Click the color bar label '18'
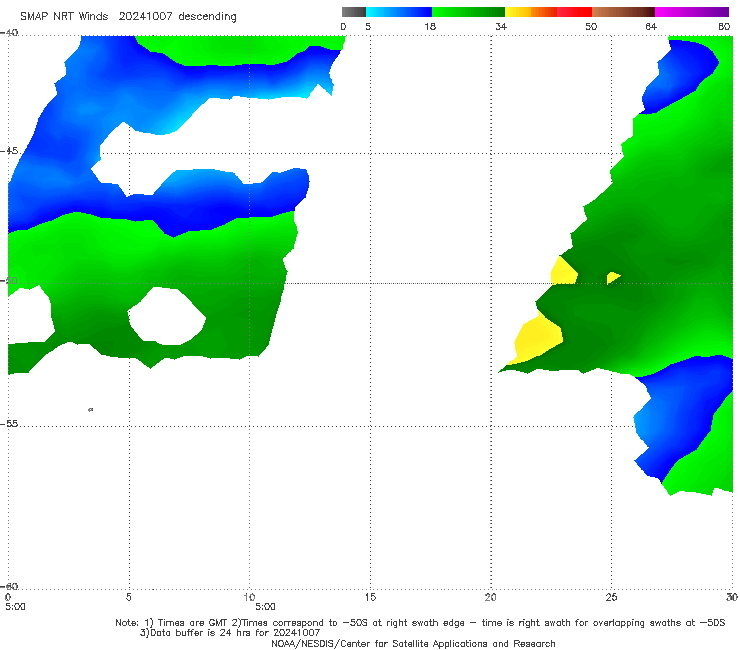The height and width of the screenshot is (650, 740). pyautogui.click(x=430, y=26)
